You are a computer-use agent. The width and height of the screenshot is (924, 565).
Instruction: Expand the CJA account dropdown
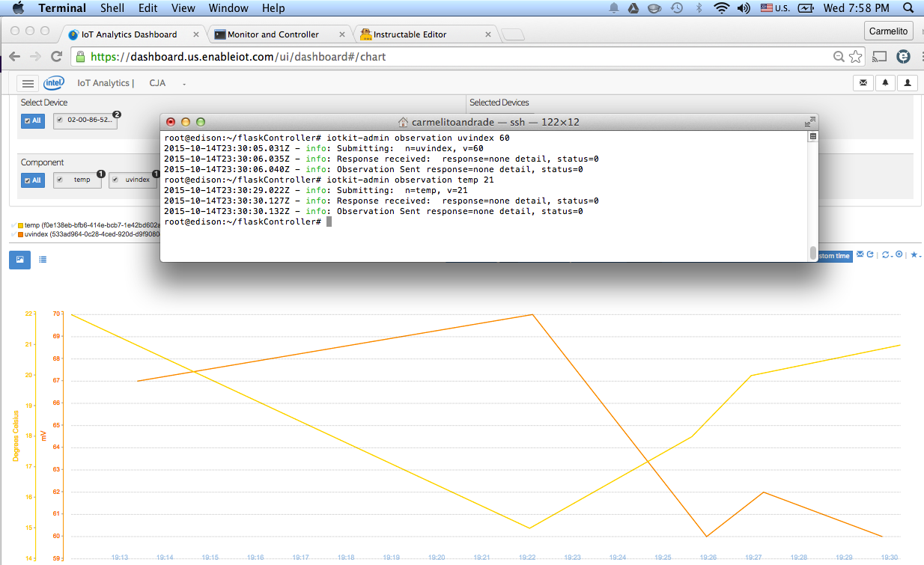pyautogui.click(x=166, y=83)
